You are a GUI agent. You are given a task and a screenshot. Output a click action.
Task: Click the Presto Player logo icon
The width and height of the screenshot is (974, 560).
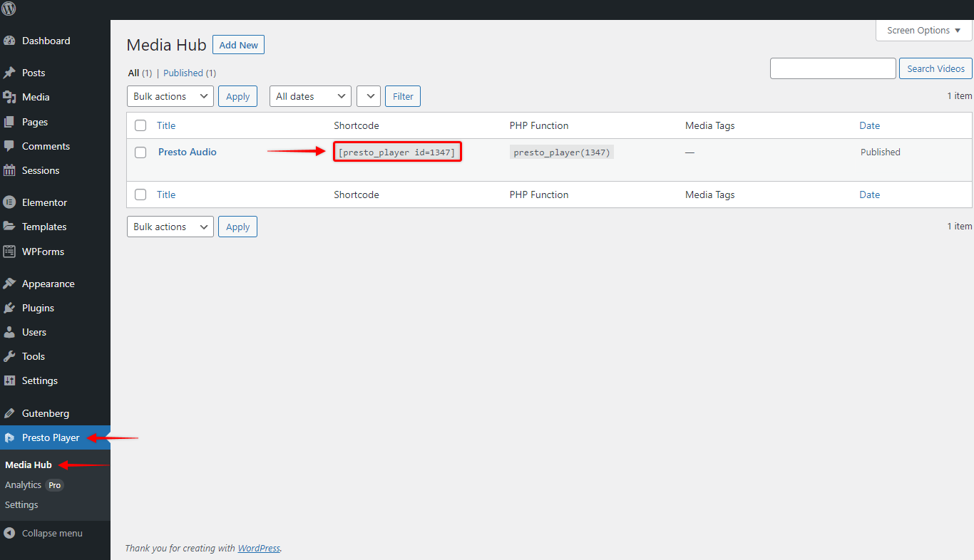9,437
